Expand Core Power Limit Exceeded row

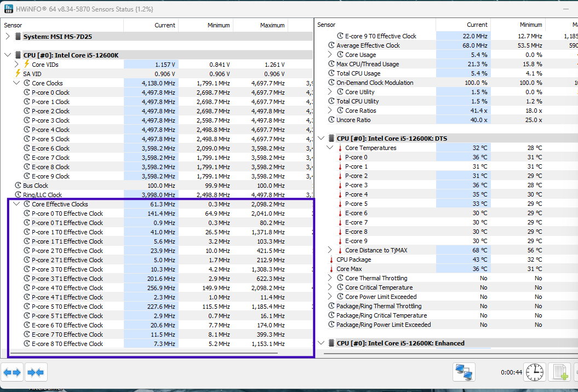click(330, 297)
